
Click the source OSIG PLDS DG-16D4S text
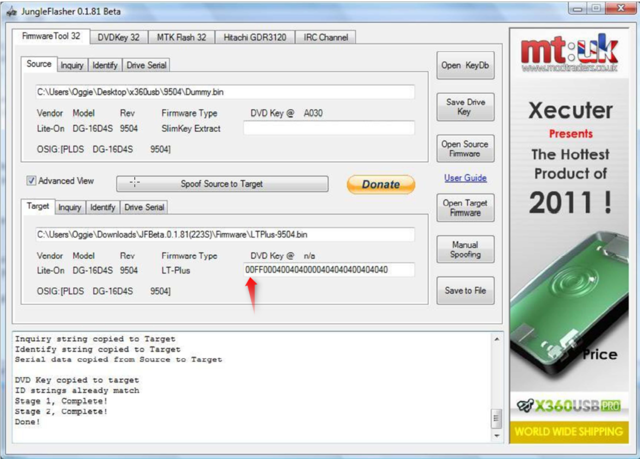click(104, 149)
